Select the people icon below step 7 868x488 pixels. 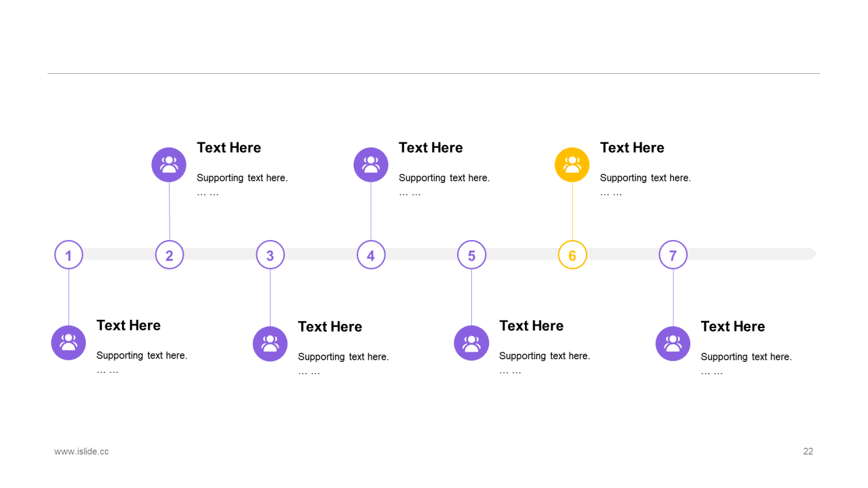[x=673, y=344]
